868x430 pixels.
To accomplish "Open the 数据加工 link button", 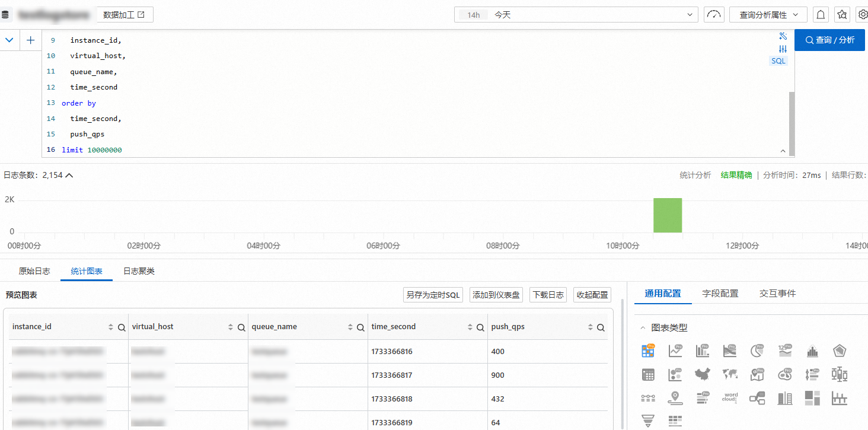I will coord(124,15).
